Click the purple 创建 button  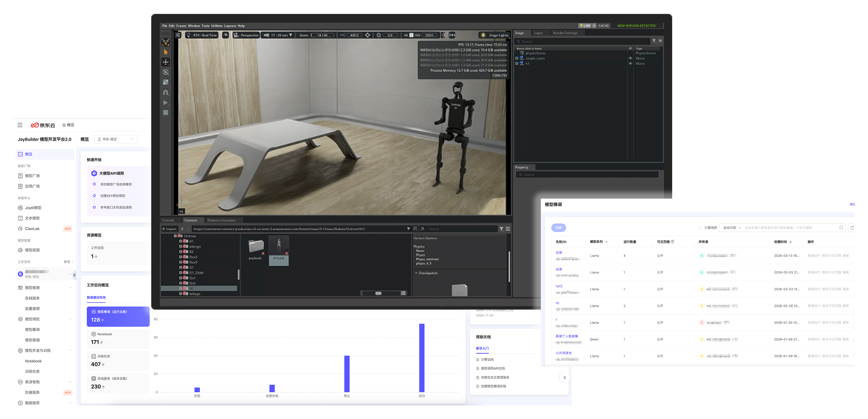pyautogui.click(x=558, y=228)
